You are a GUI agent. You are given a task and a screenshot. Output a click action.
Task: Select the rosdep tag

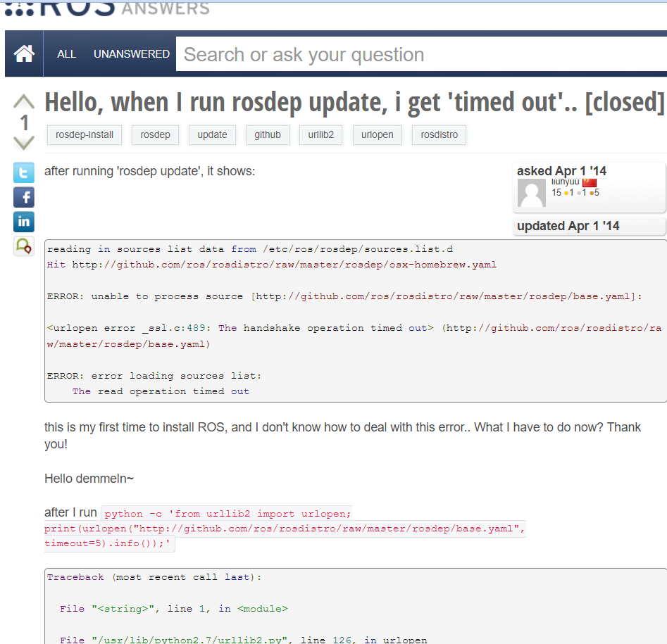(x=155, y=134)
